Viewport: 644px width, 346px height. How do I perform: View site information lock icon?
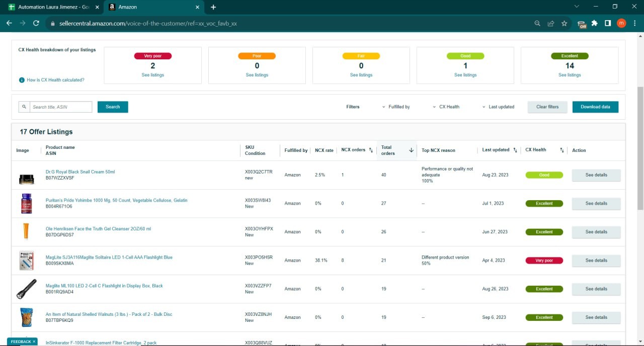pos(52,23)
